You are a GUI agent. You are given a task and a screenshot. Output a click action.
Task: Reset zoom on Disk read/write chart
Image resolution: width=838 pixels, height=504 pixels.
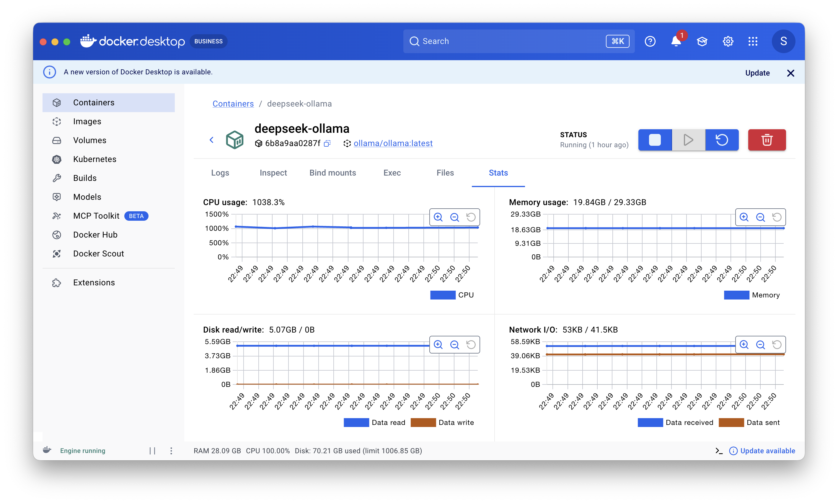tap(471, 345)
